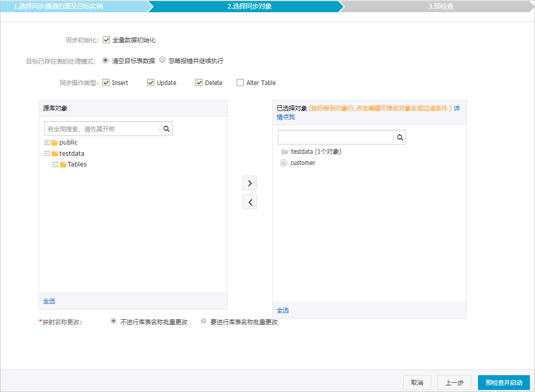Expand the public tree node
The image size is (535, 392).
coord(47,143)
